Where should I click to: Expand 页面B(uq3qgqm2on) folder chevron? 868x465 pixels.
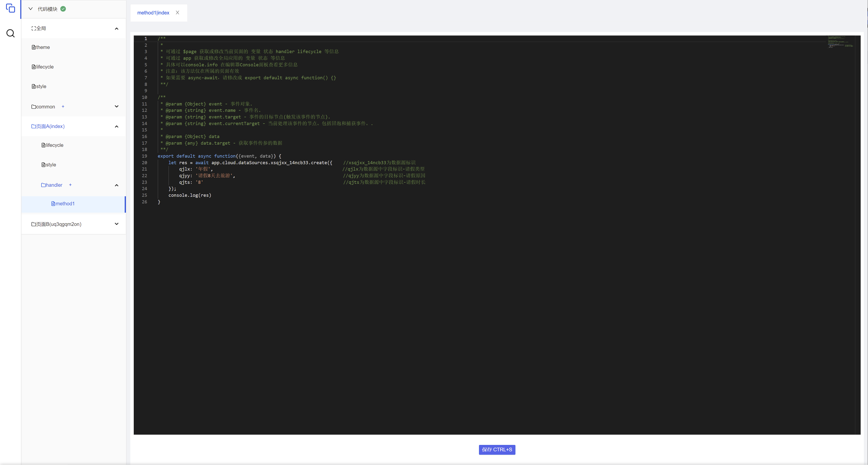[117, 224]
